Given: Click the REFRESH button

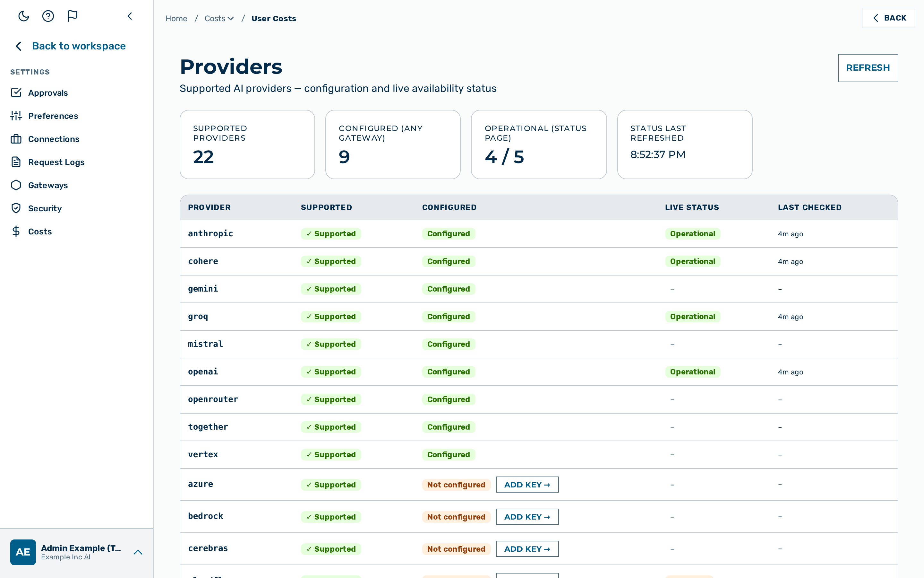Looking at the screenshot, I should (x=868, y=68).
